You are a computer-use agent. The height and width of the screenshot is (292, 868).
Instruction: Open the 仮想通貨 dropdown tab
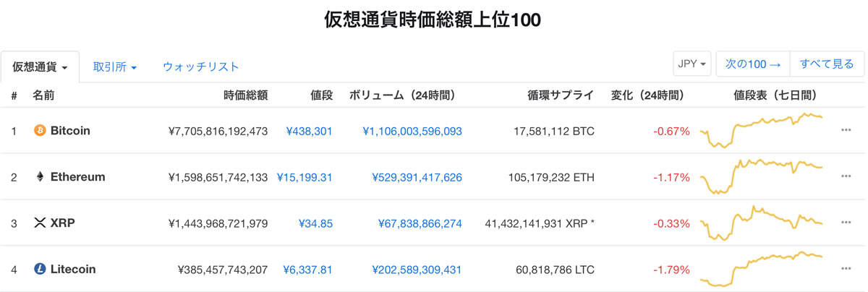[41, 66]
